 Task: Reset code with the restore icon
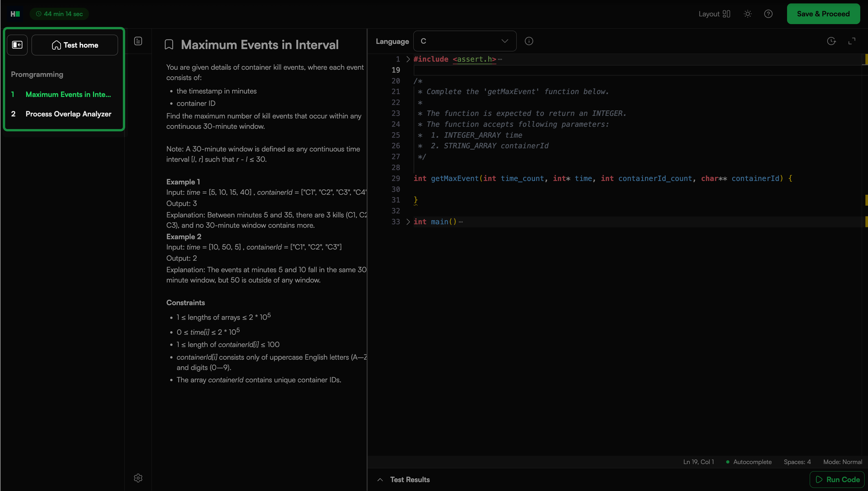pyautogui.click(x=831, y=41)
